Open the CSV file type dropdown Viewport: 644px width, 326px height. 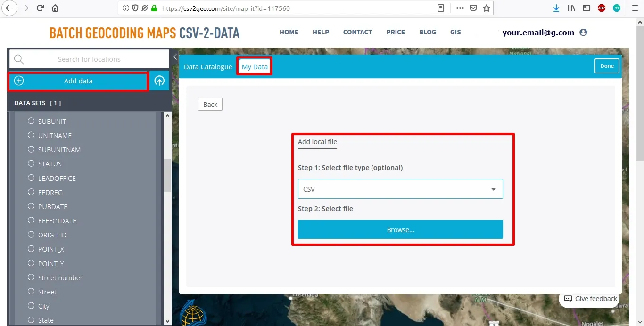(400, 189)
